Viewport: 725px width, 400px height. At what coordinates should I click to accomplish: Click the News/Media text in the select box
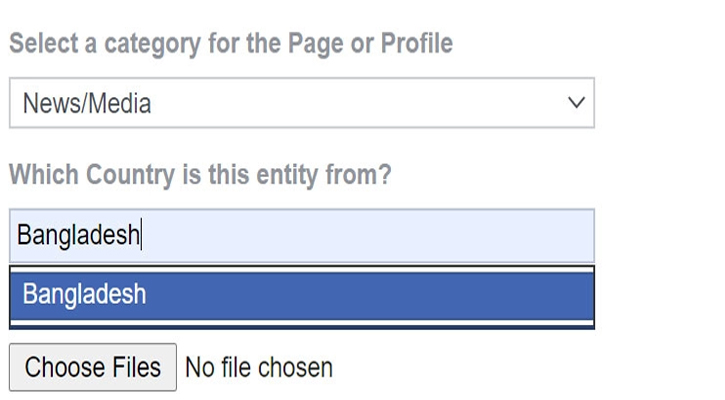point(87,103)
